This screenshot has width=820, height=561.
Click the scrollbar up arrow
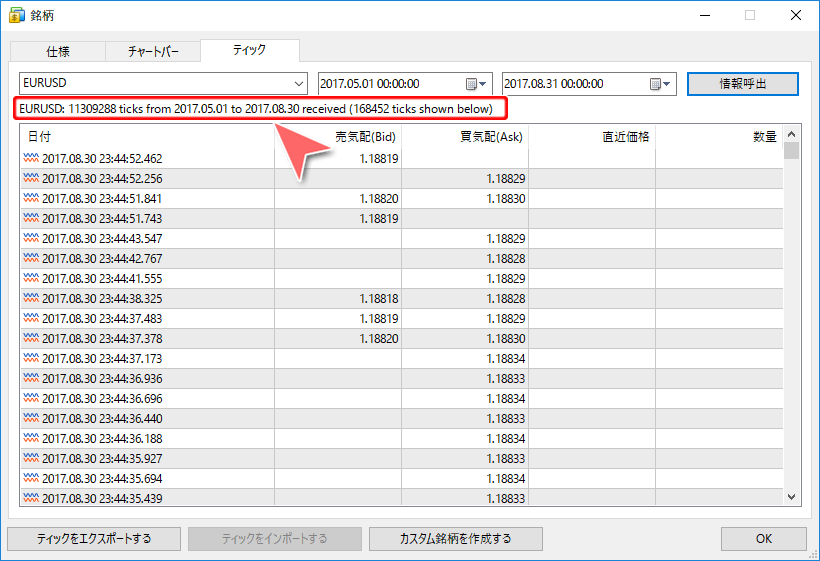pos(791,134)
